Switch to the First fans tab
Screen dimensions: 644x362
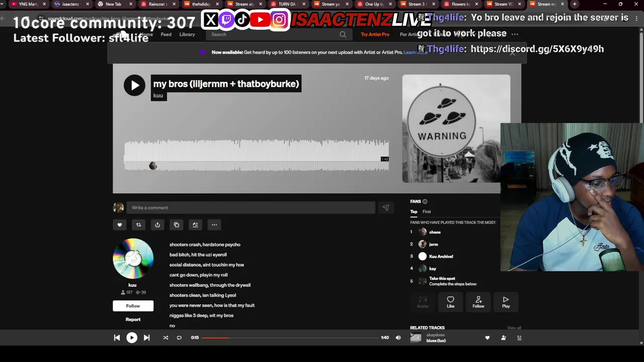(427, 212)
